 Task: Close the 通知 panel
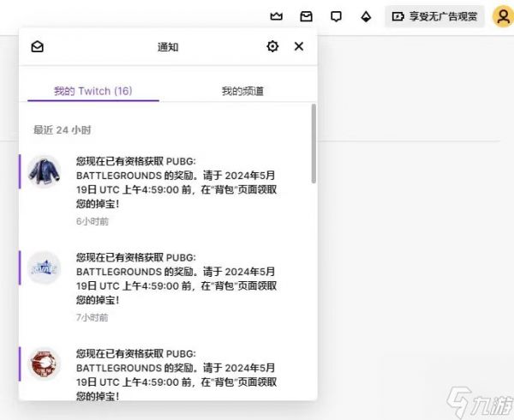point(299,46)
